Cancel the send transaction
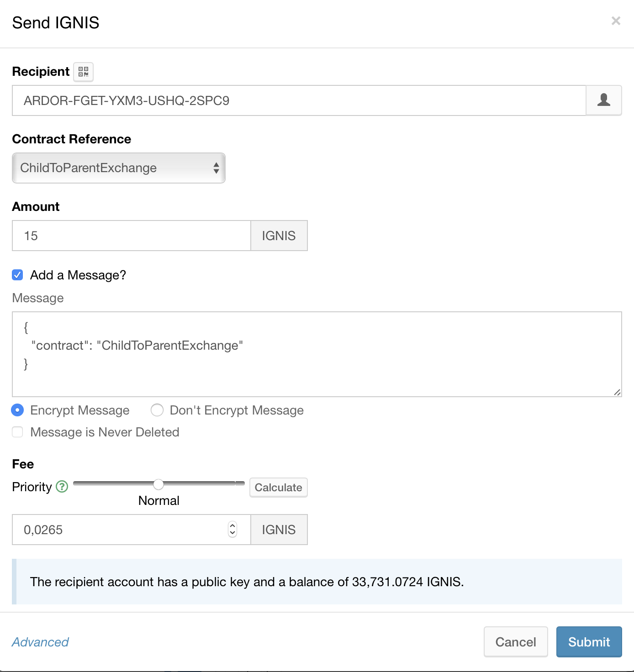 click(515, 642)
